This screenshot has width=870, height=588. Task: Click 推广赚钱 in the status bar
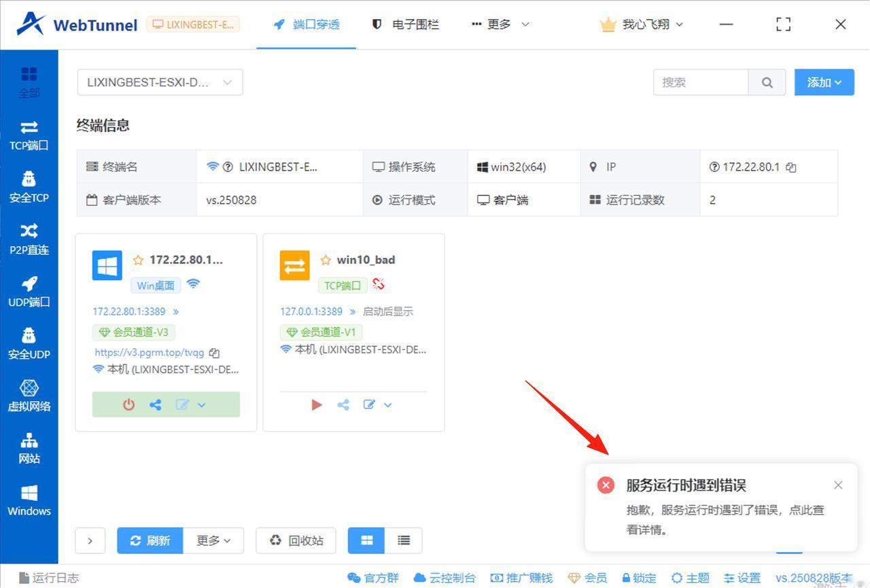521,578
